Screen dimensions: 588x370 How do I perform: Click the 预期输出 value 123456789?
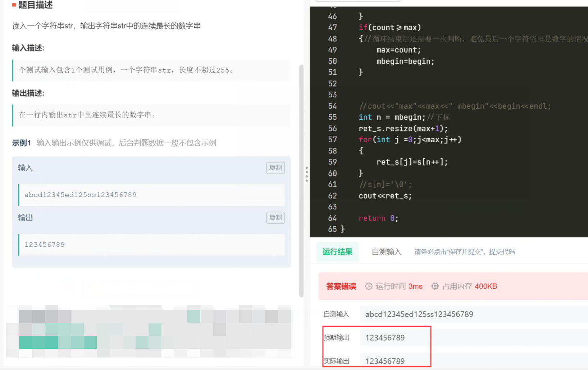(385, 338)
